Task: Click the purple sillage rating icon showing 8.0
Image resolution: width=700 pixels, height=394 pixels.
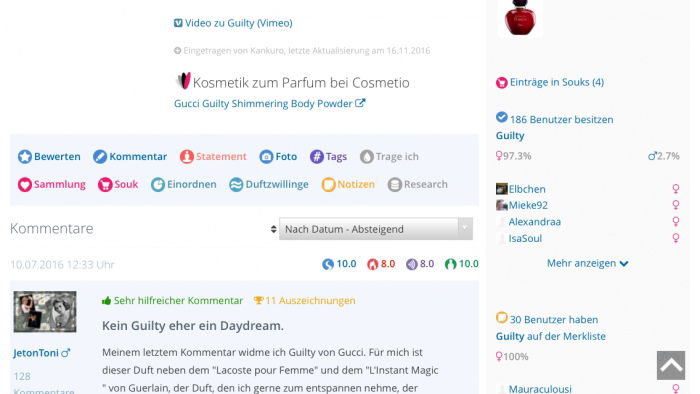Action: click(412, 264)
